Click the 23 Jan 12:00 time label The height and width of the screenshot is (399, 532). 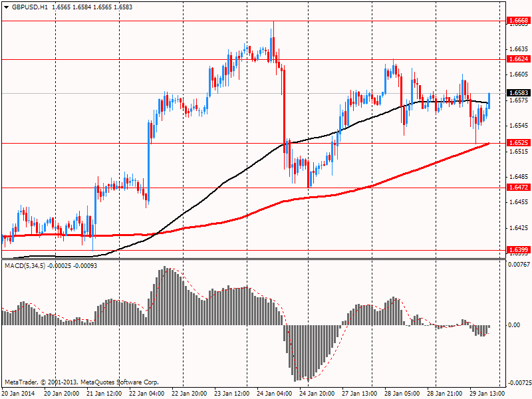click(232, 394)
